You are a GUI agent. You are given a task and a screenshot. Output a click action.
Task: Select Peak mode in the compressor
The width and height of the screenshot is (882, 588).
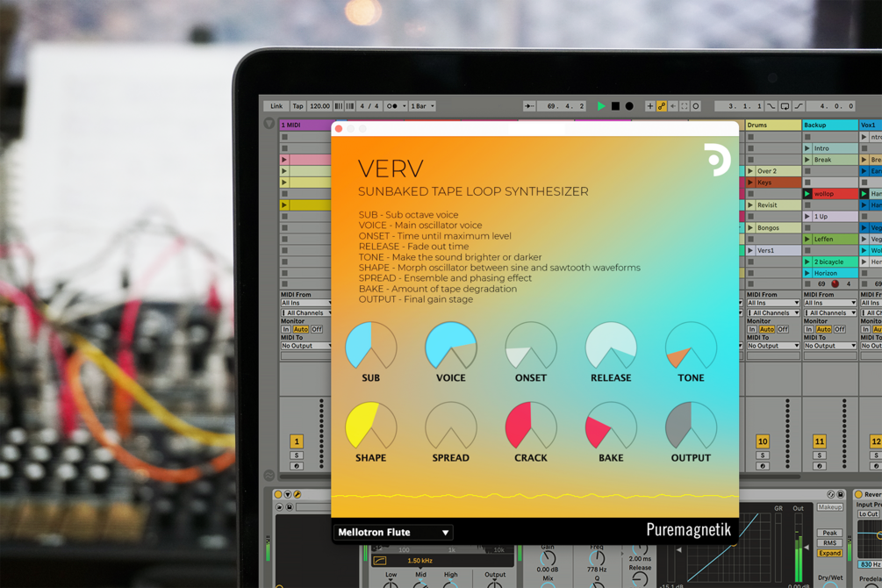[x=829, y=533]
